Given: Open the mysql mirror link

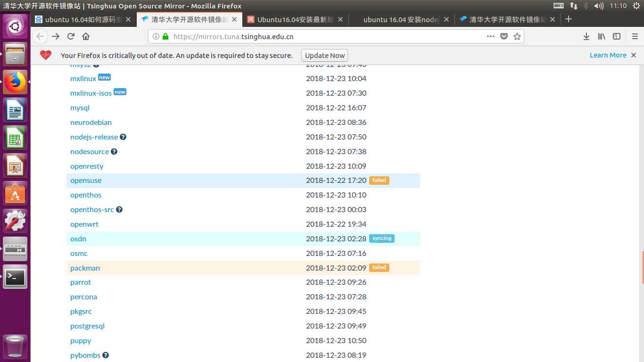Looking at the screenshot, I should 80,107.
